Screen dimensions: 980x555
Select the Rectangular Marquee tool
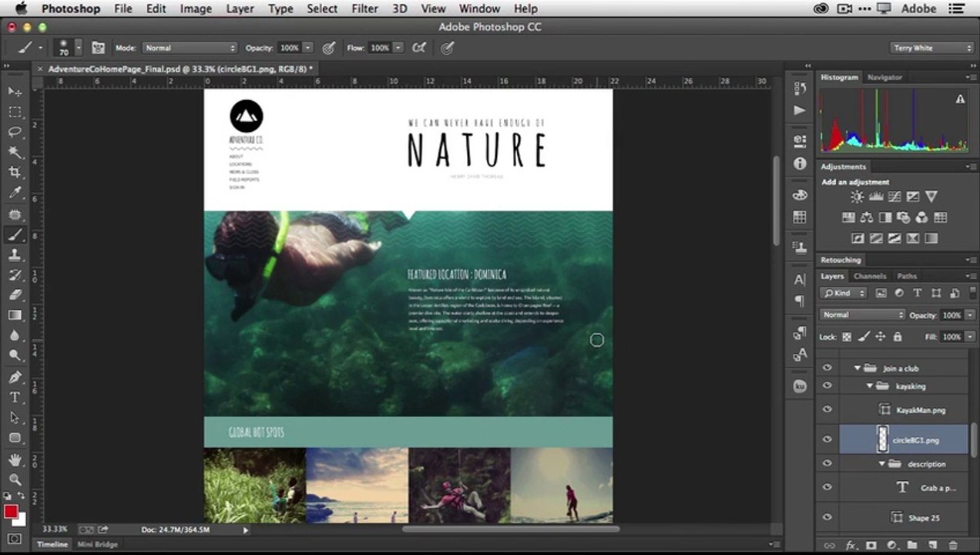click(x=15, y=112)
